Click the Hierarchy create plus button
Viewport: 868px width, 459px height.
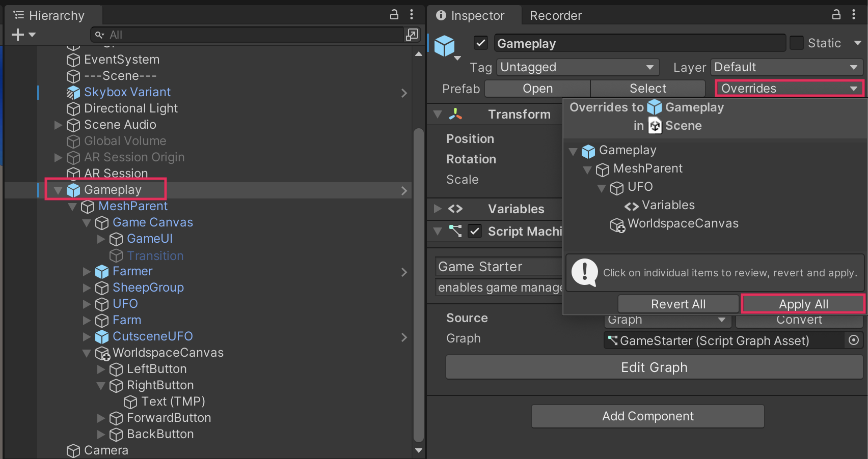pyautogui.click(x=18, y=35)
